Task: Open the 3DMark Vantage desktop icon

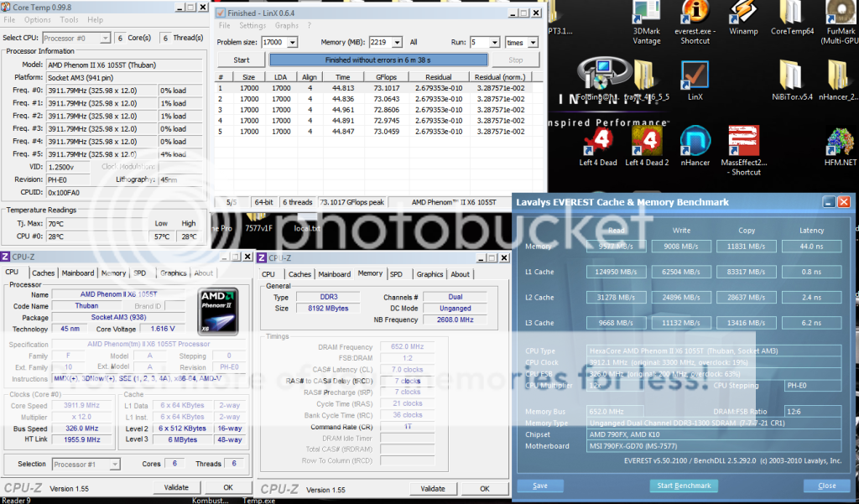Action: coord(647,22)
